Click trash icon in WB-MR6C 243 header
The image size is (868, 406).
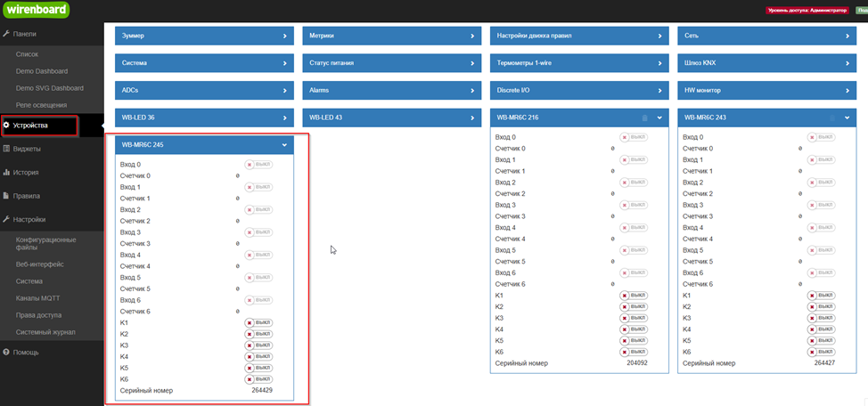[x=831, y=118]
